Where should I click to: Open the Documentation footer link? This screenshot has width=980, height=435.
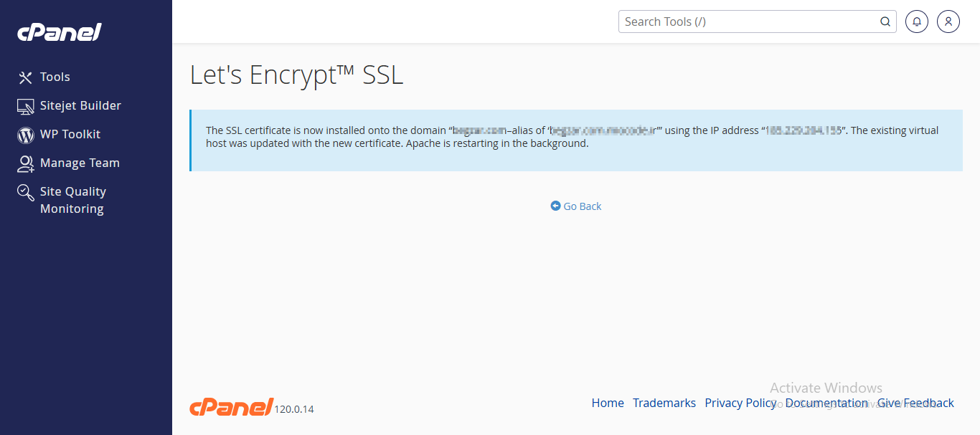826,403
